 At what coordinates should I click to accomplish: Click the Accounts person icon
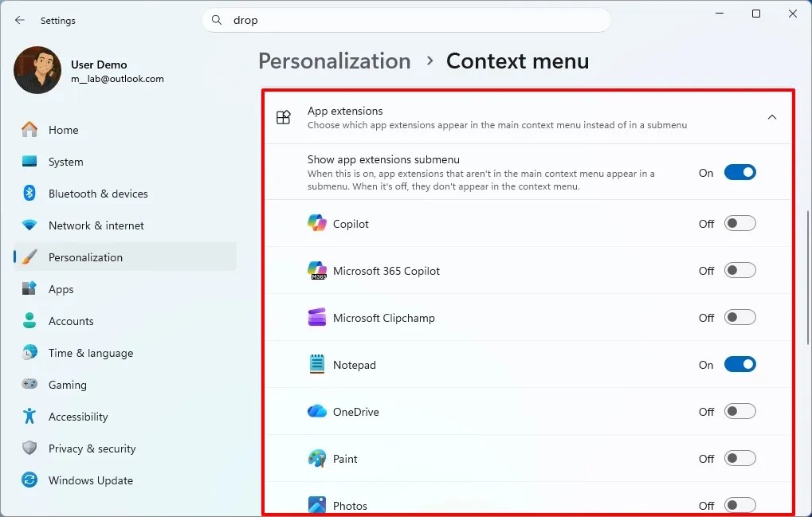pos(29,320)
